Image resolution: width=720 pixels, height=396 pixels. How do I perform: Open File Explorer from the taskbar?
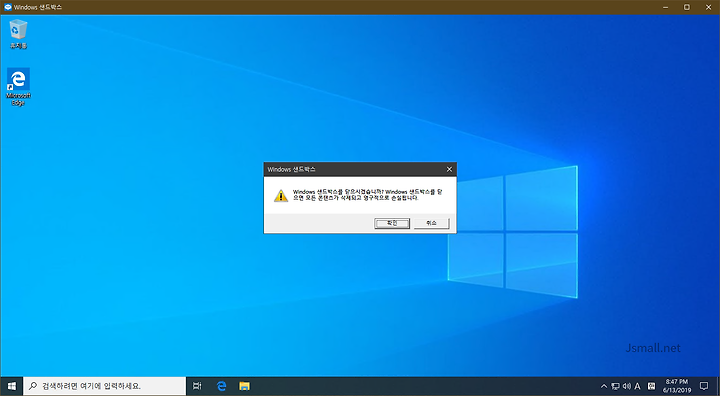tap(244, 386)
